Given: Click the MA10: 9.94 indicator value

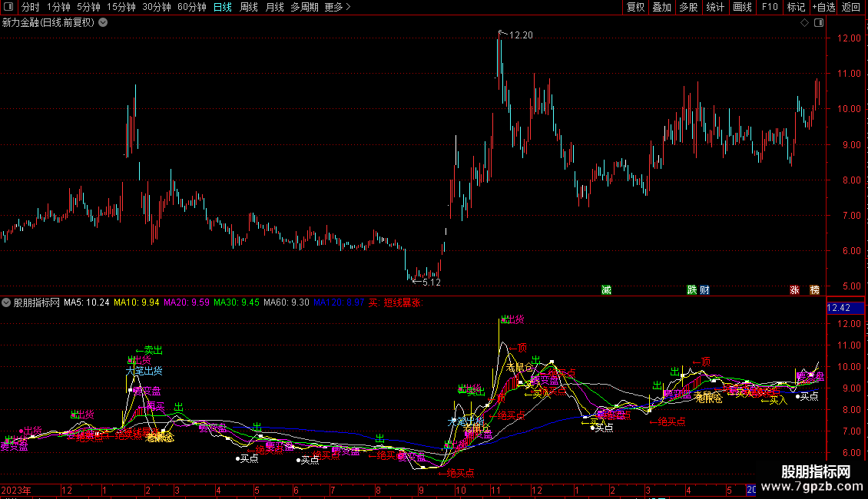Looking at the screenshot, I should [x=136, y=302].
